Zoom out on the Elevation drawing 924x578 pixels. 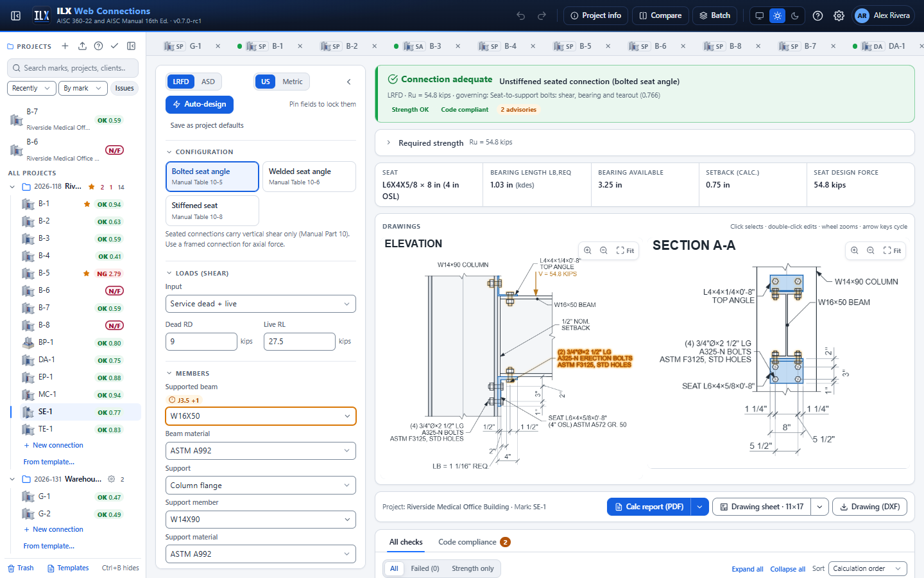[x=604, y=250]
